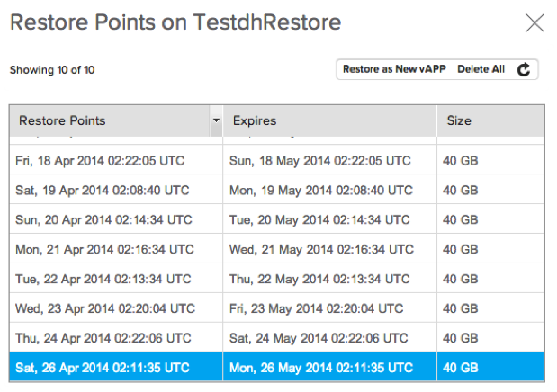This screenshot has height=392, width=557.
Task: Click the Mon, 26 May 2014 expiry cell
Action: 320,368
